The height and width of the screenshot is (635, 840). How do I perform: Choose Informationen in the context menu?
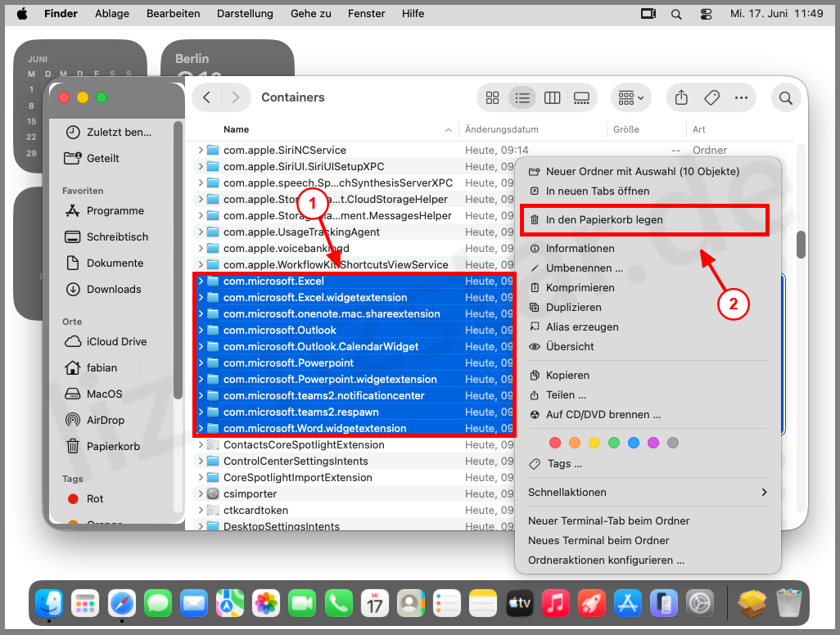click(x=648, y=249)
